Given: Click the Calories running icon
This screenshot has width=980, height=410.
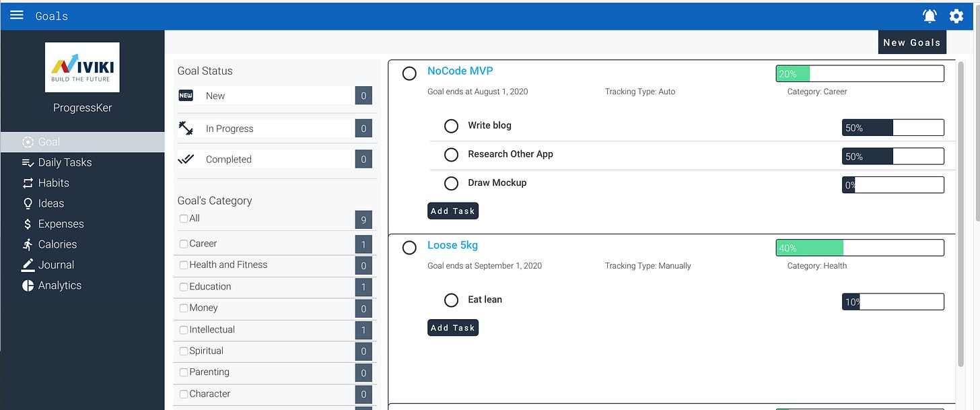Looking at the screenshot, I should click(x=28, y=244).
